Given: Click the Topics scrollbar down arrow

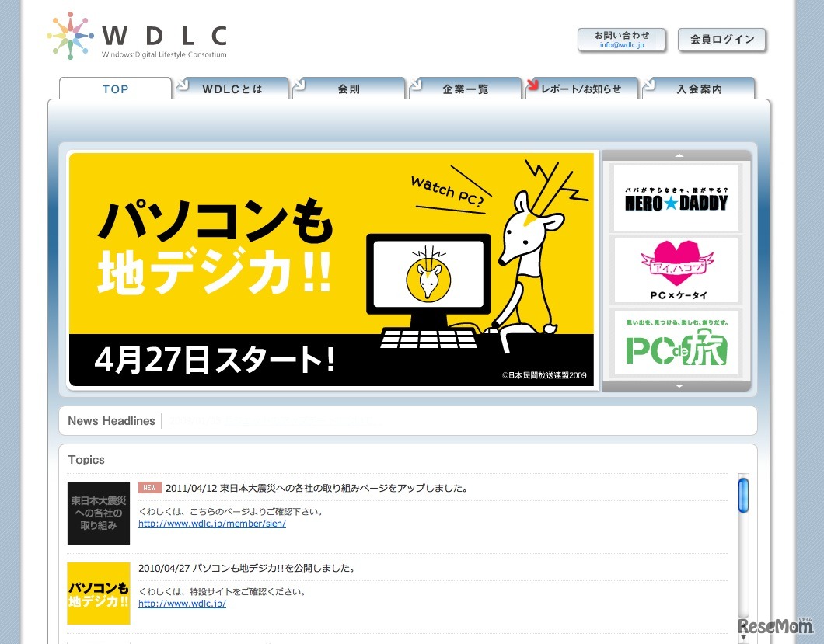Looking at the screenshot, I should [x=743, y=638].
